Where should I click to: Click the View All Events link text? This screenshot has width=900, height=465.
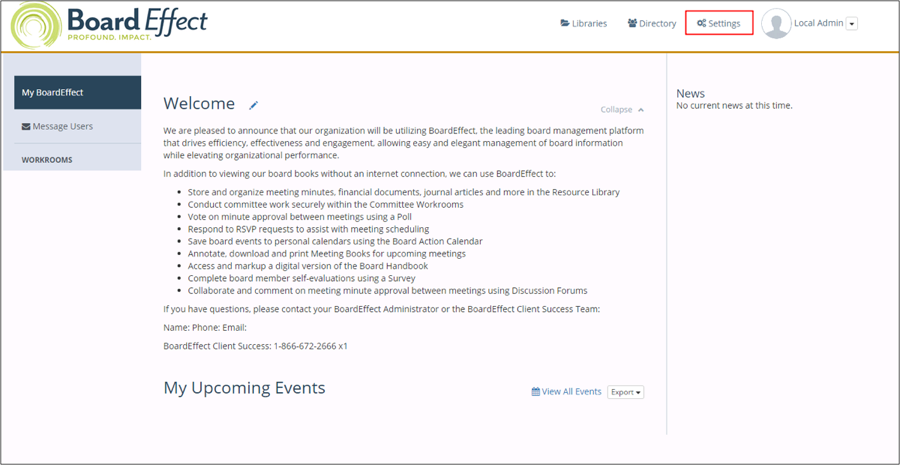point(572,392)
